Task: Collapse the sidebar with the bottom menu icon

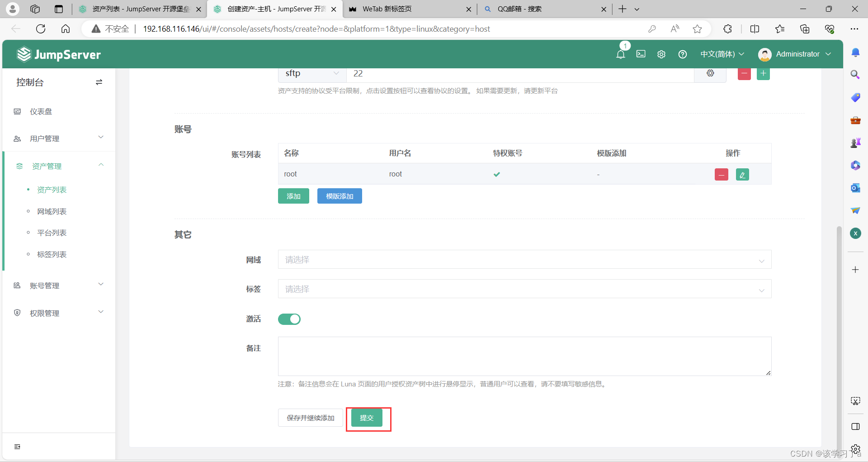Action: coord(17,447)
